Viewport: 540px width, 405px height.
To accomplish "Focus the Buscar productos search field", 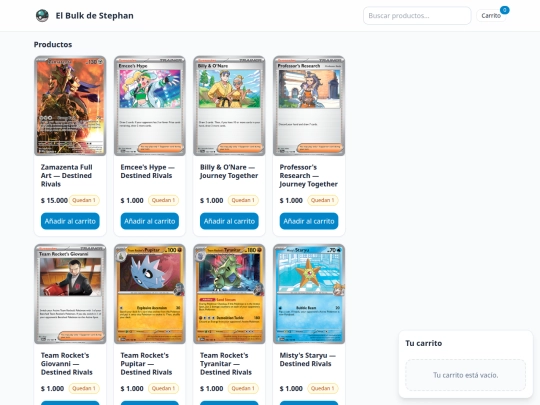I will (x=417, y=15).
